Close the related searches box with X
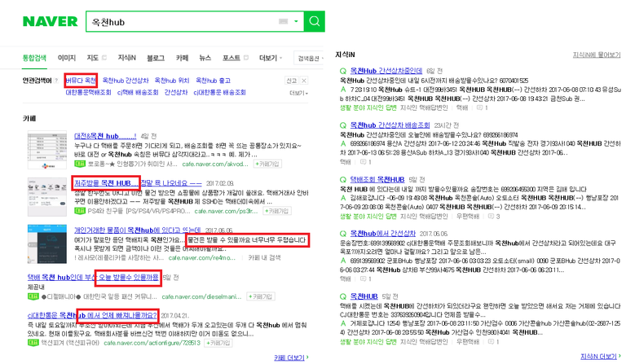 point(304,81)
